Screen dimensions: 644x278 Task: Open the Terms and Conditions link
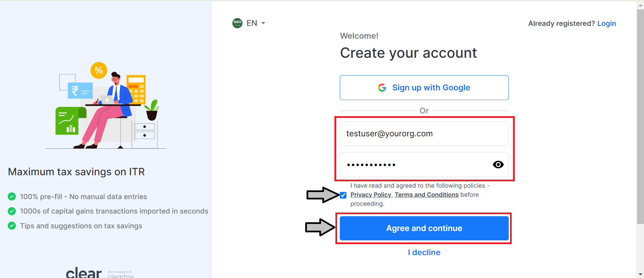(x=426, y=195)
